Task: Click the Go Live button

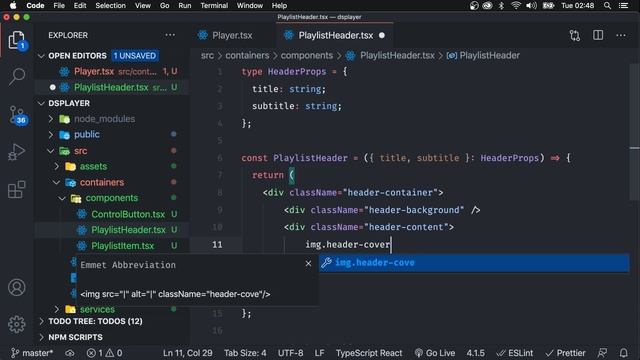Action: [x=435, y=353]
